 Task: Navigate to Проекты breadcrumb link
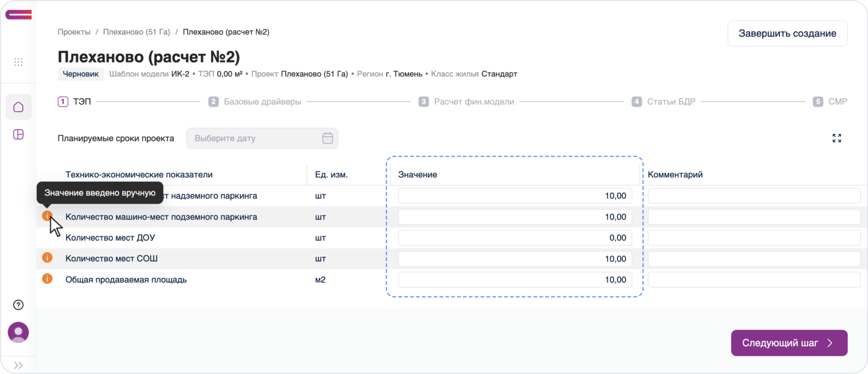74,32
